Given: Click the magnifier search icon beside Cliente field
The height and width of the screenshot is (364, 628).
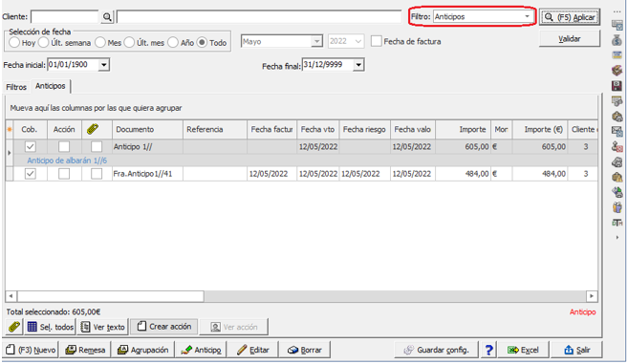Looking at the screenshot, I should coord(107,17).
